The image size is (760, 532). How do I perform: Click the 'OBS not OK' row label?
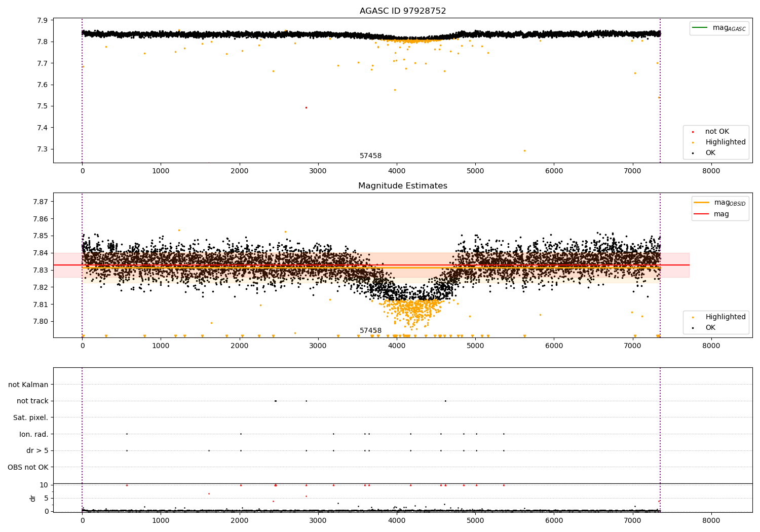point(28,467)
